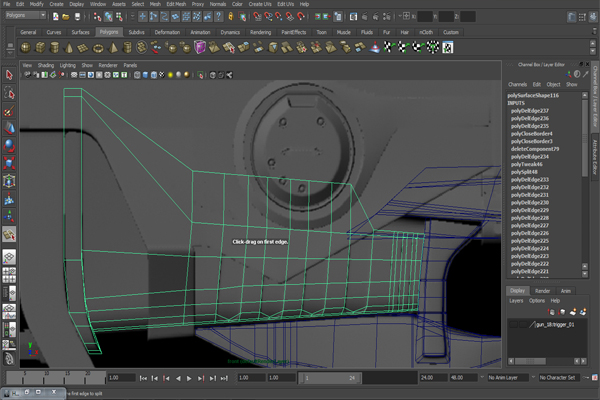Open the Edit Mesh menu
The image size is (600, 400).
pos(176,4)
